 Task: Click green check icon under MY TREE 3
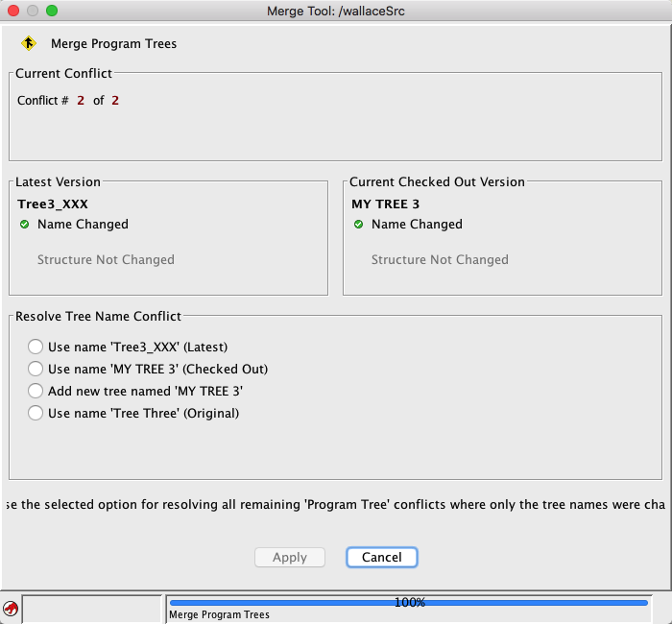(x=358, y=225)
